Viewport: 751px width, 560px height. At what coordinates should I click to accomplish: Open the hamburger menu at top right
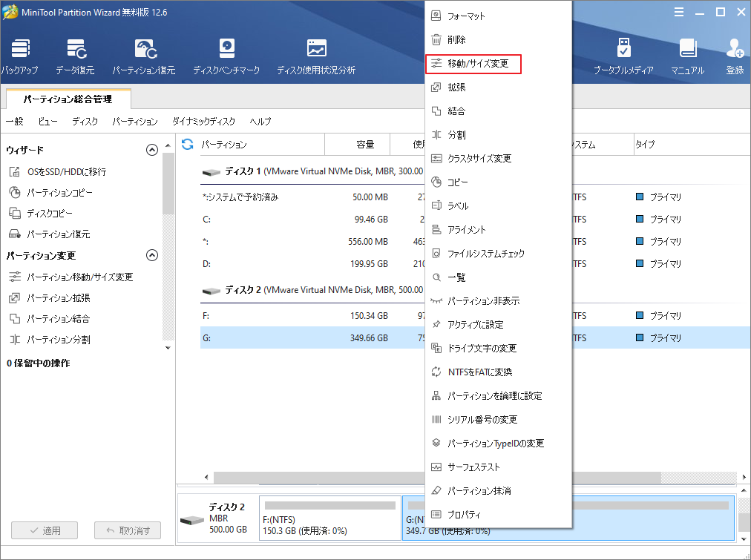(x=678, y=12)
